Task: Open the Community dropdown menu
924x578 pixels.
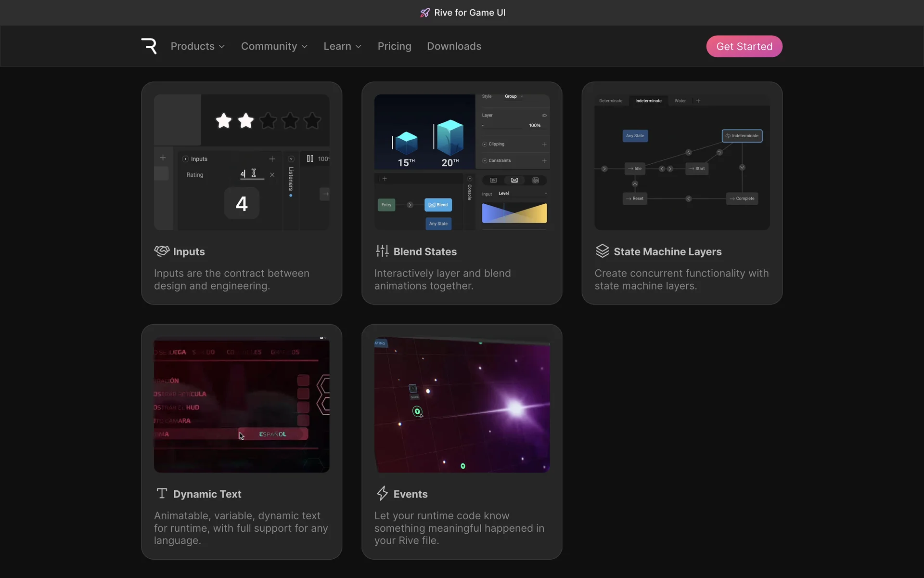Action: pyautogui.click(x=274, y=46)
